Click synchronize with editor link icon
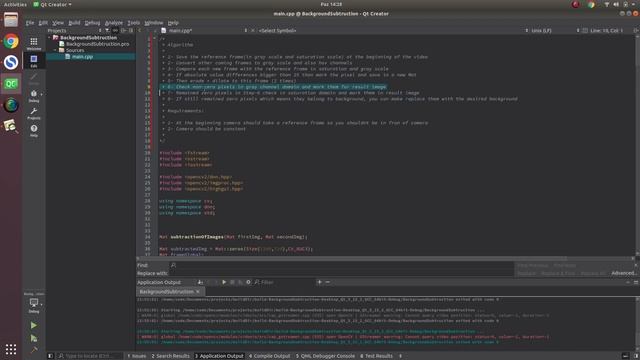The height and width of the screenshot is (360, 640). click(115, 31)
